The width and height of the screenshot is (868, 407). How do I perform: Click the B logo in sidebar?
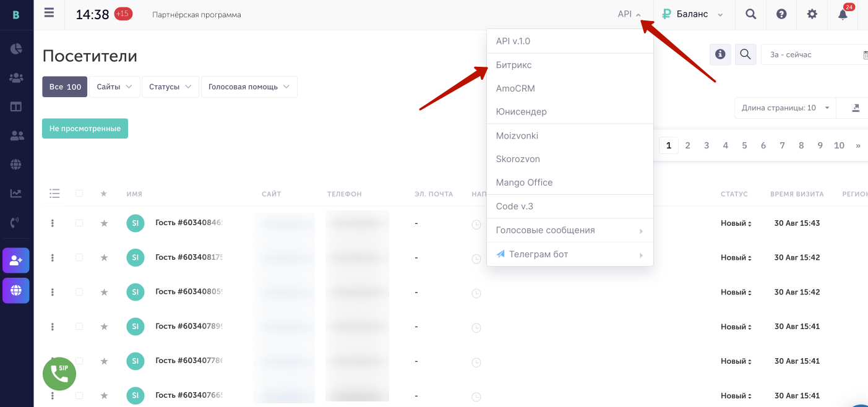[16, 14]
